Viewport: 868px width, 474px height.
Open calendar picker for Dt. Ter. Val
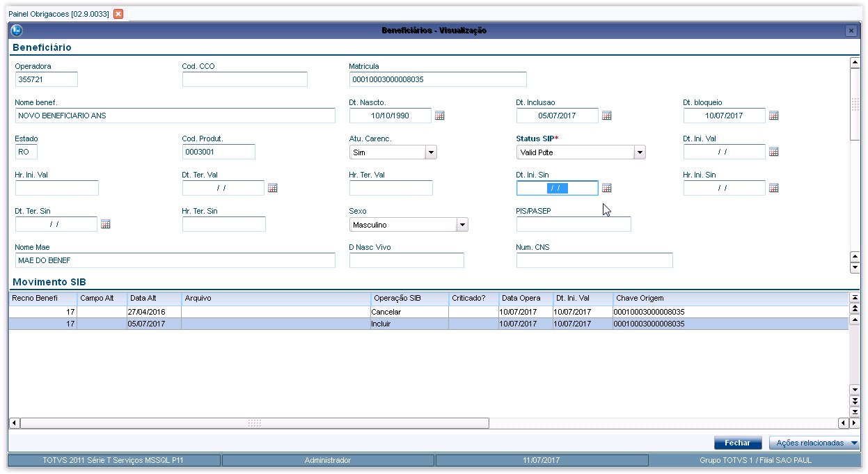pos(272,188)
